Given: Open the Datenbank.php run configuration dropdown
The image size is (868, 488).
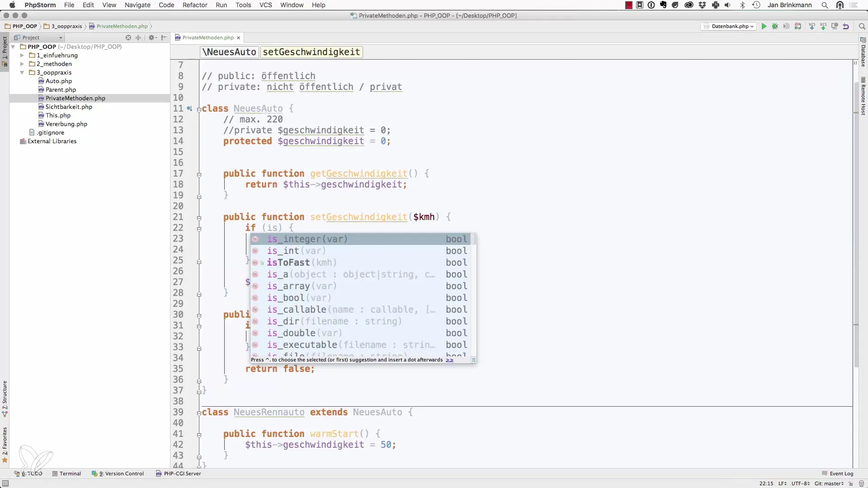Looking at the screenshot, I should click(729, 26).
